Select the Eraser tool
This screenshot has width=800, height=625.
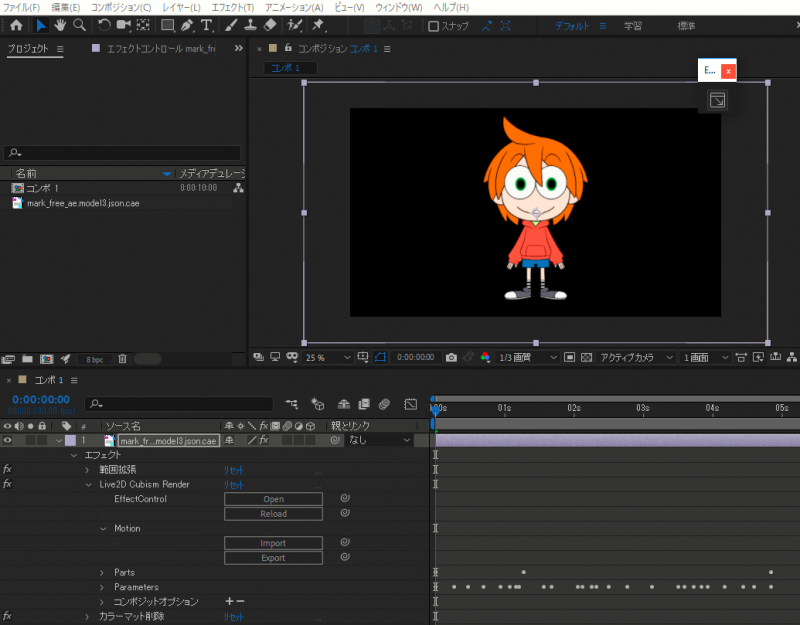(x=270, y=25)
